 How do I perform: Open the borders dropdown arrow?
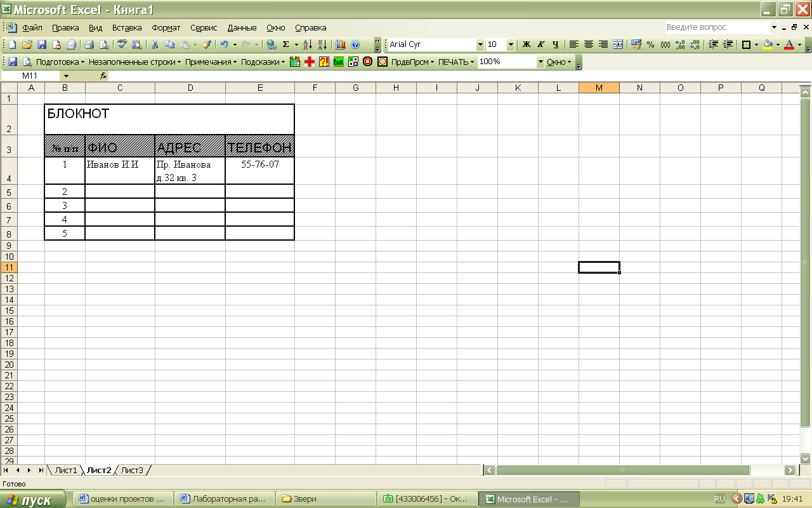pyautogui.click(x=757, y=44)
